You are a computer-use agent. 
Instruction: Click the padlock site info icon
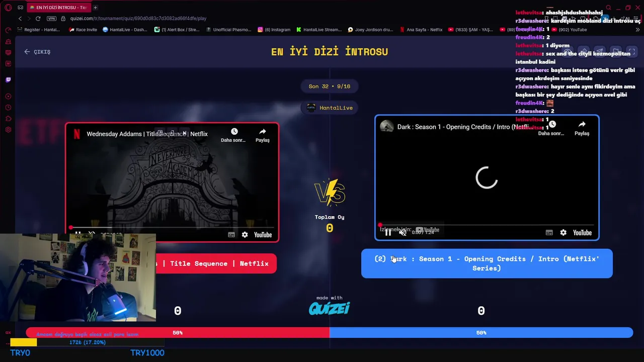[63, 19]
